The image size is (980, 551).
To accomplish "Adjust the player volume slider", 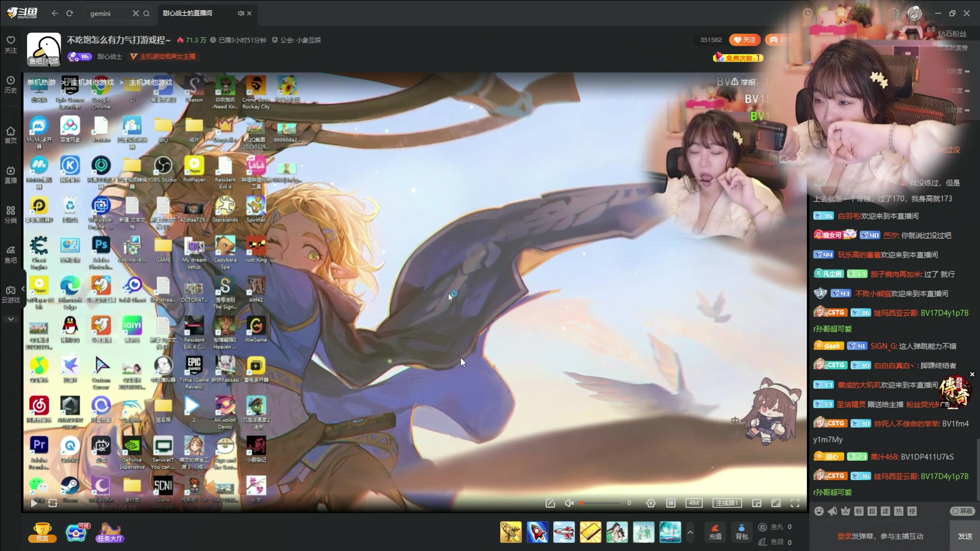I will 601,503.
